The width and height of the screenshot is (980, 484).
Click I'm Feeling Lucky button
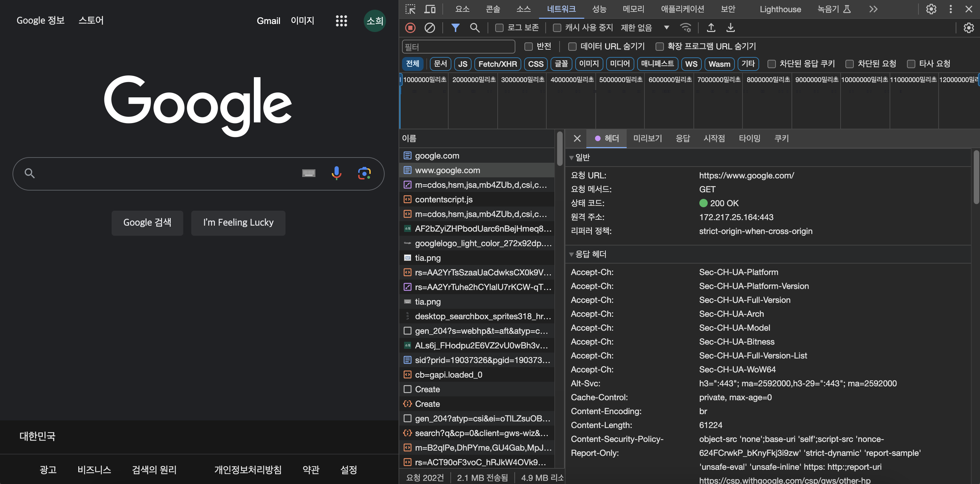click(x=238, y=223)
